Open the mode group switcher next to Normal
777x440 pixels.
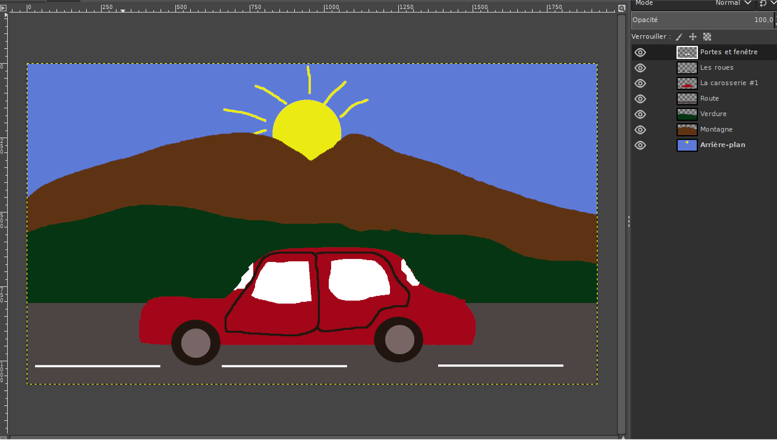764,4
